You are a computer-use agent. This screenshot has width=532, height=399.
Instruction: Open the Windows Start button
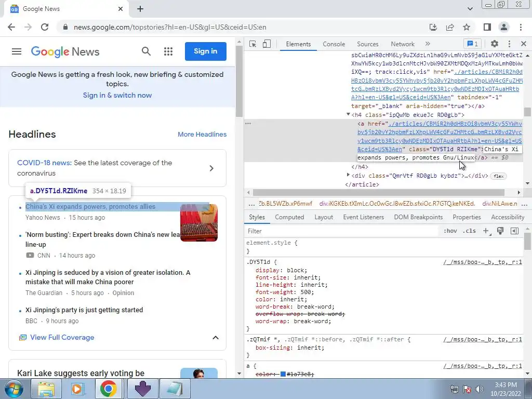14,389
